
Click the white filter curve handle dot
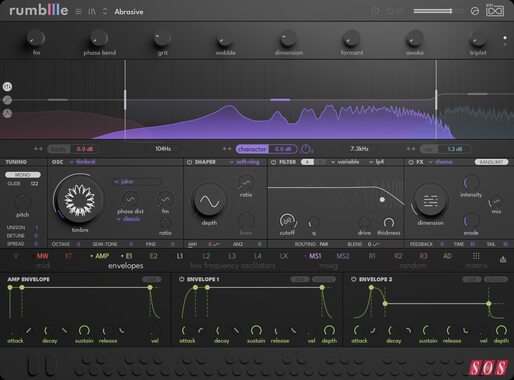[382, 200]
